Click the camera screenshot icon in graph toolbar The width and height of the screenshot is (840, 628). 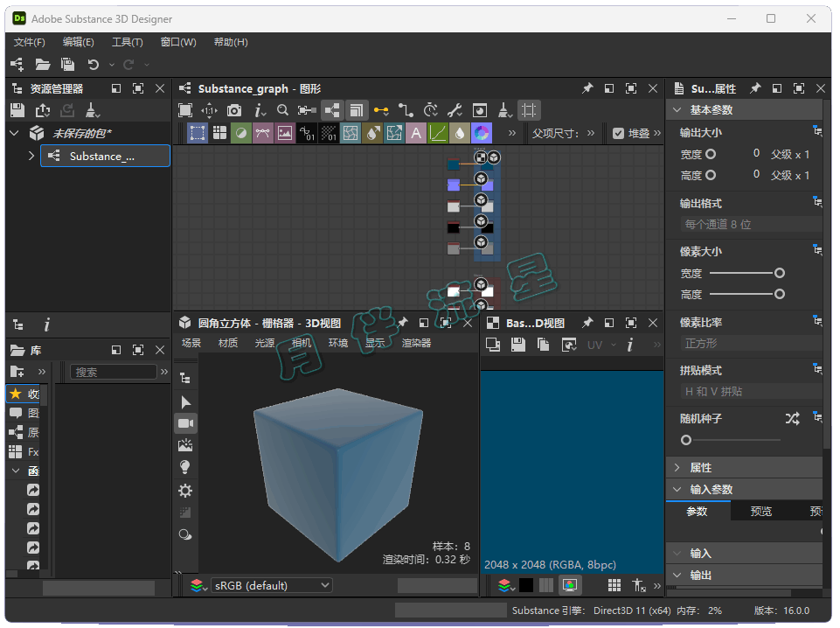pyautogui.click(x=234, y=110)
